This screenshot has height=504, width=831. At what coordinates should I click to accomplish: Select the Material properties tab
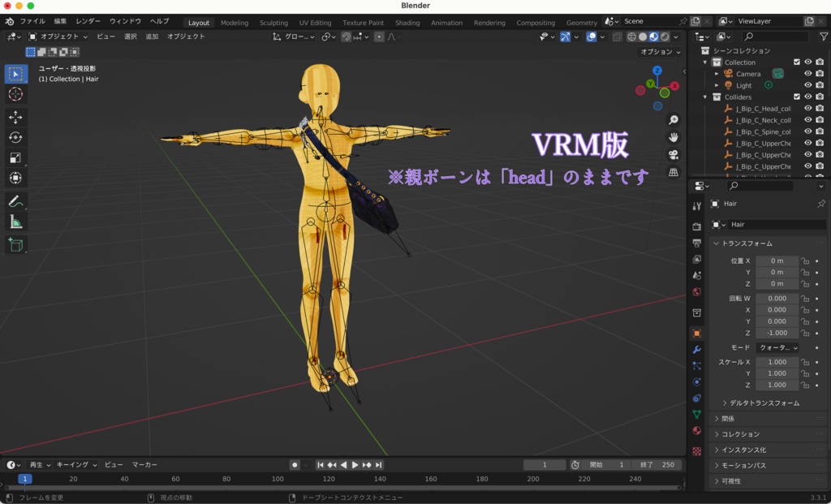tap(696, 431)
